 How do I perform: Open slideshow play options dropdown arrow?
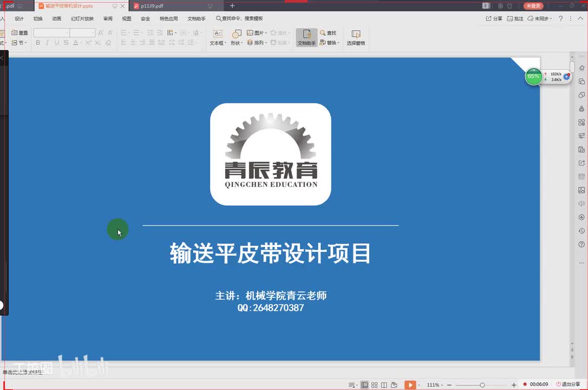[x=419, y=385]
